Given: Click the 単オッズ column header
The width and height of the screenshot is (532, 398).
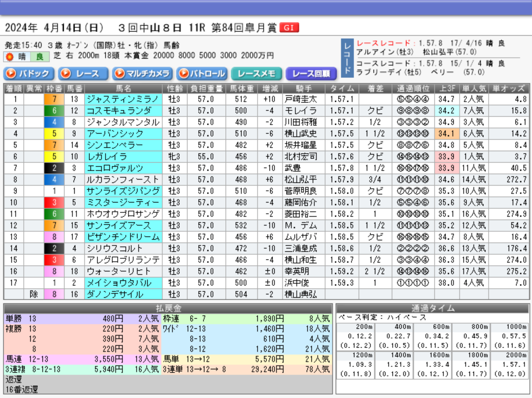Looking at the screenshot, I should [x=509, y=89].
